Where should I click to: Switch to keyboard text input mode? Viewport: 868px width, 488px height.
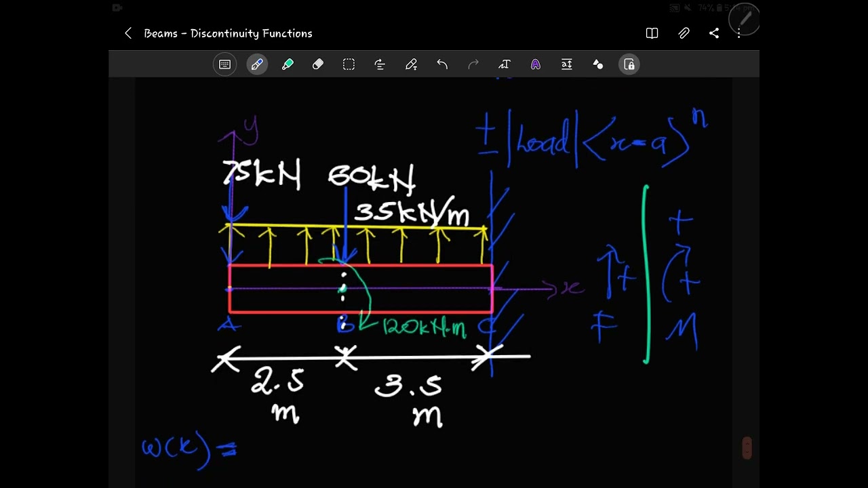click(225, 64)
